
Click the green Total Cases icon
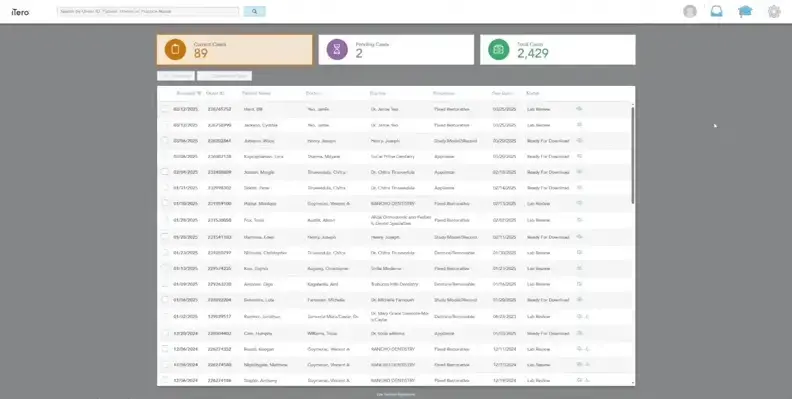[x=499, y=49]
